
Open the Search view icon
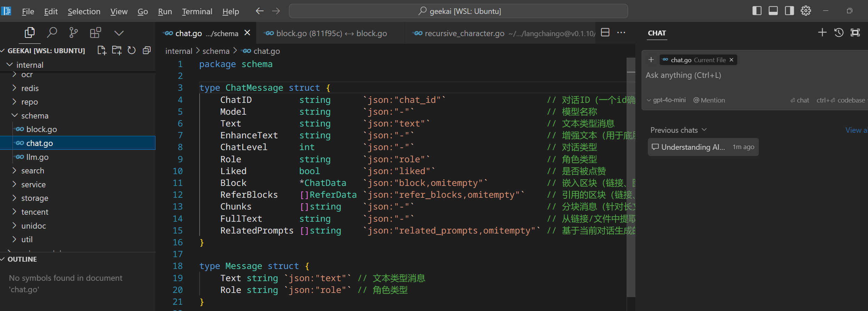(x=52, y=33)
